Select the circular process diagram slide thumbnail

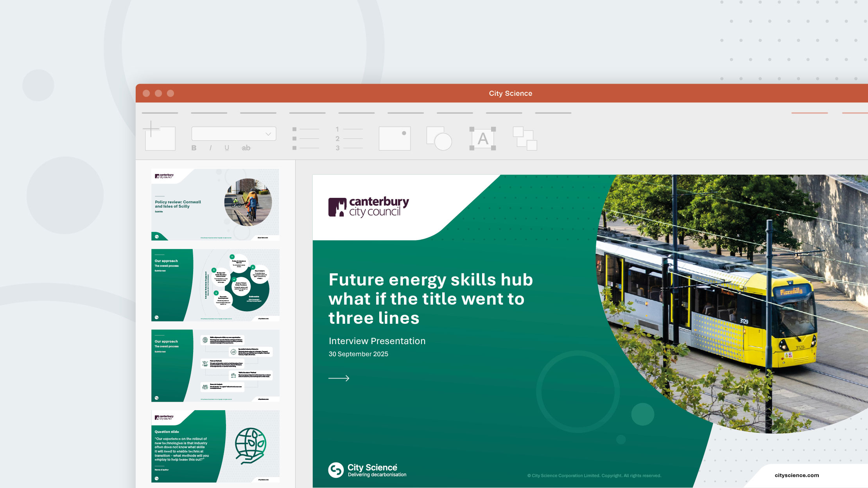[215, 285]
